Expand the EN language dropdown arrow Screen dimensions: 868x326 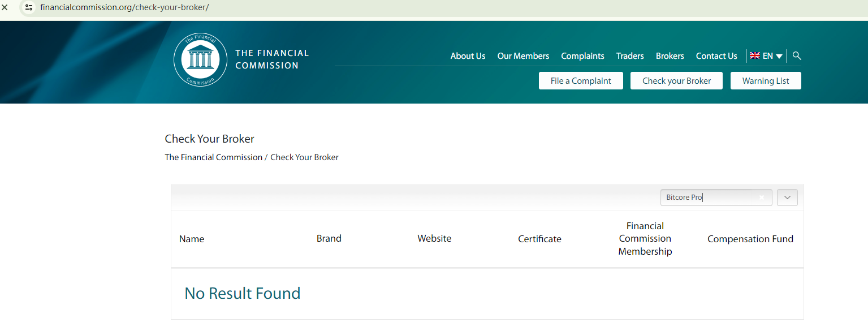coord(779,56)
